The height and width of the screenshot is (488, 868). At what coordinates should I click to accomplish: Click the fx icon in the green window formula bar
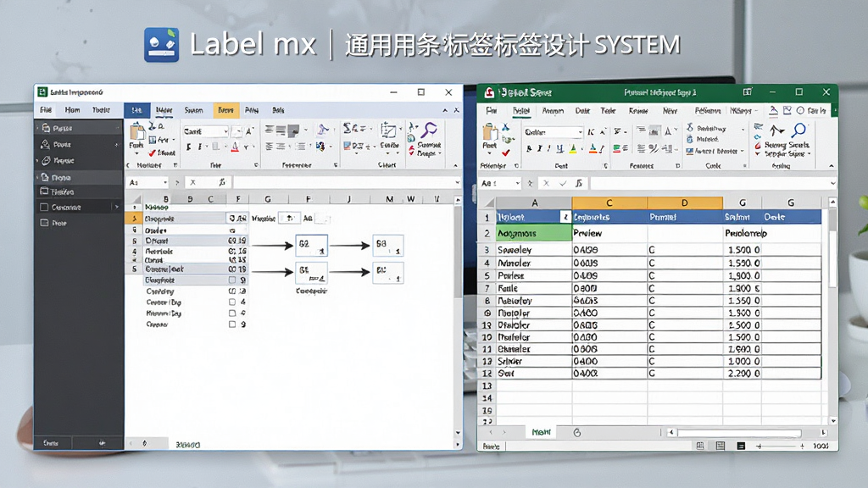tap(579, 183)
